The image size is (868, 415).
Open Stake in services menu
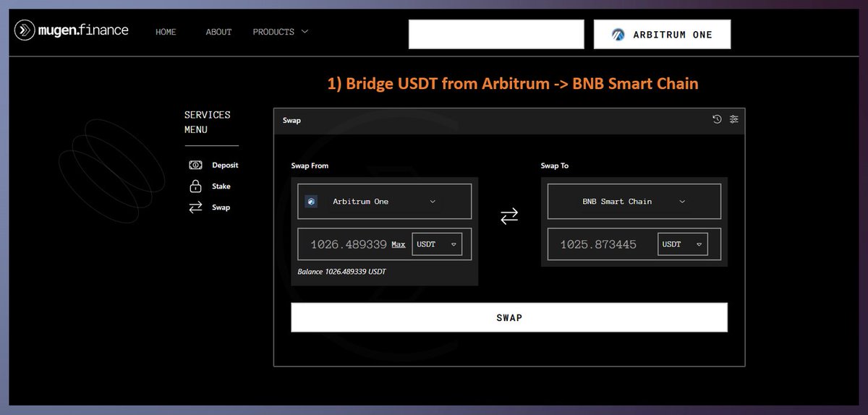tap(221, 187)
